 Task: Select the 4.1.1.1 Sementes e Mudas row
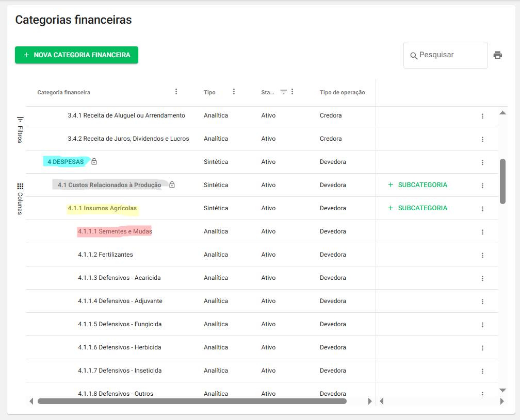pyautogui.click(x=115, y=231)
